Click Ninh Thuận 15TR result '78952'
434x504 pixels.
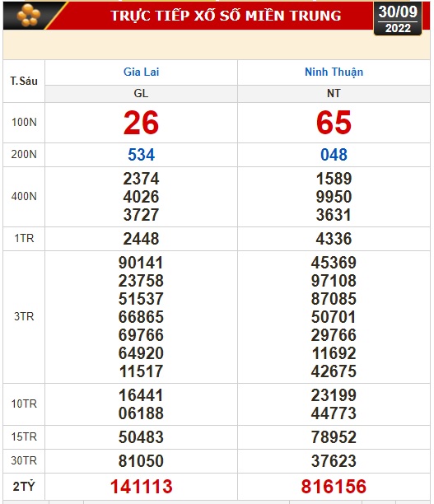click(x=334, y=437)
